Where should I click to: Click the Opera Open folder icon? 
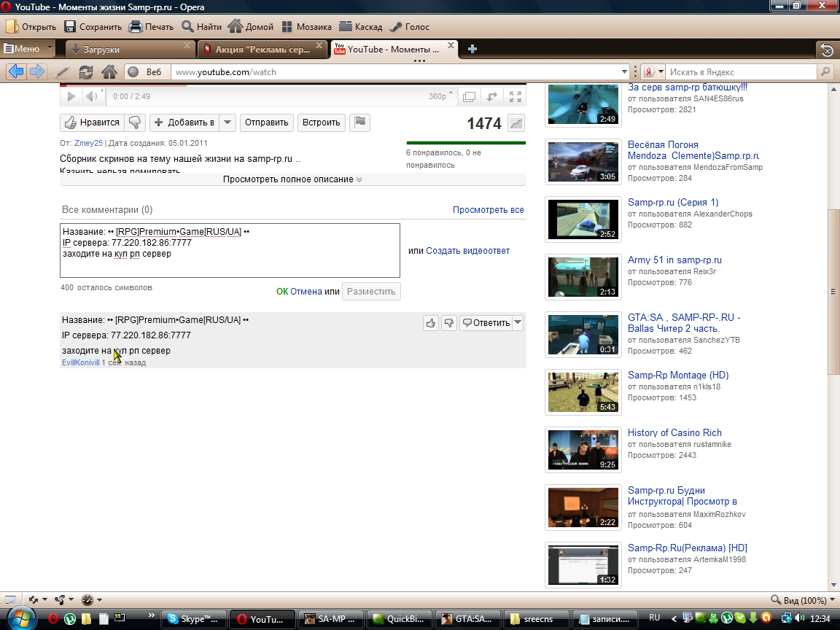tap(12, 27)
